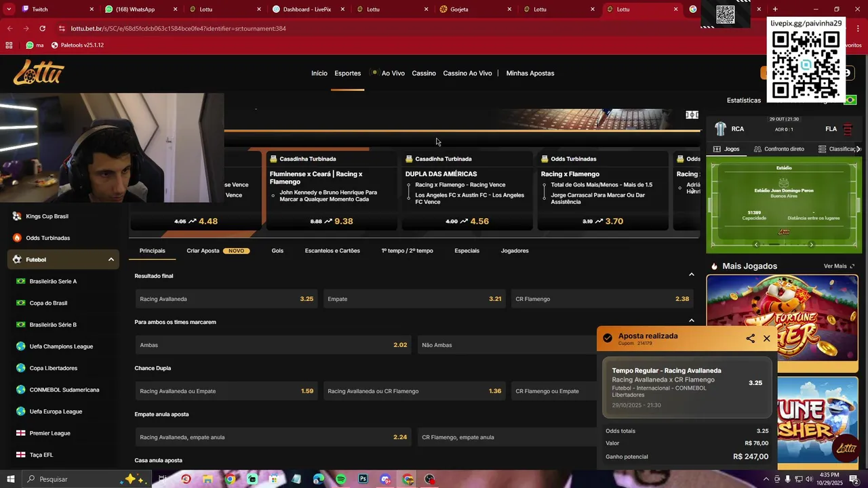
Task: Go back in browser history
Action: pos(9,28)
